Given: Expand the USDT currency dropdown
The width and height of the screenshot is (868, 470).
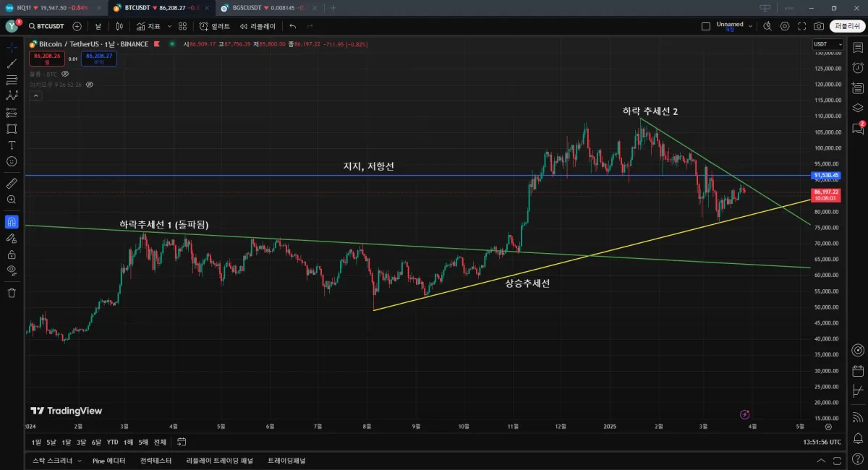Looking at the screenshot, I should [828, 44].
